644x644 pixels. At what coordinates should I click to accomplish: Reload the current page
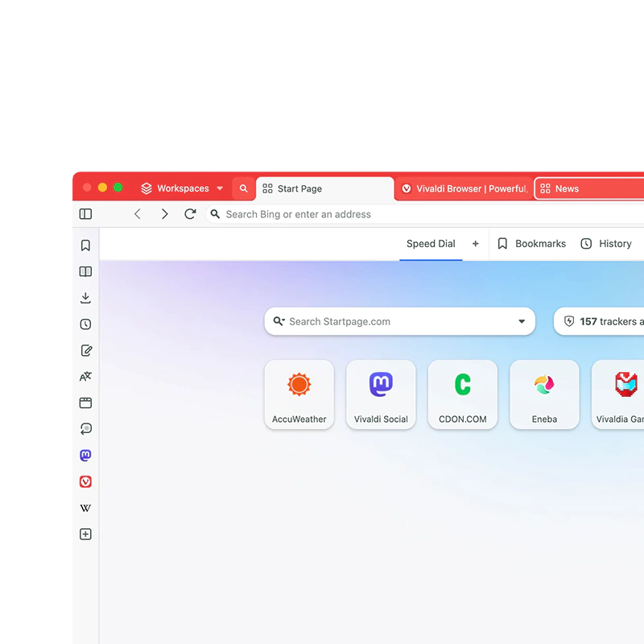pyautogui.click(x=190, y=214)
